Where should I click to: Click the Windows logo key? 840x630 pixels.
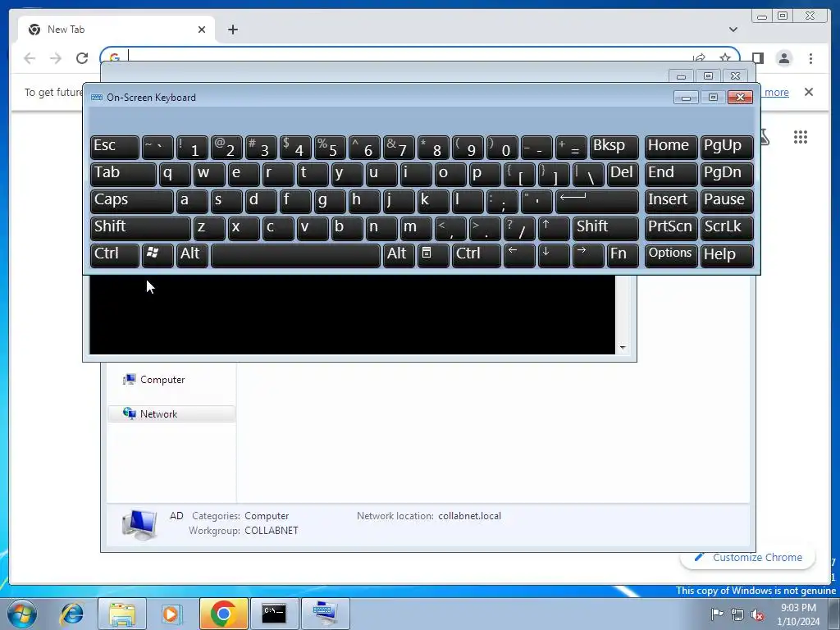(x=157, y=255)
